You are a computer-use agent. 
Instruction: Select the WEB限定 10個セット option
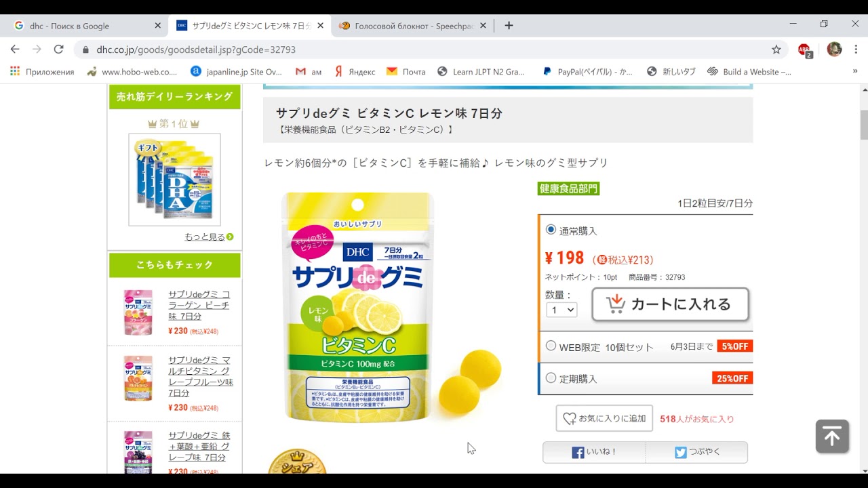pos(551,346)
